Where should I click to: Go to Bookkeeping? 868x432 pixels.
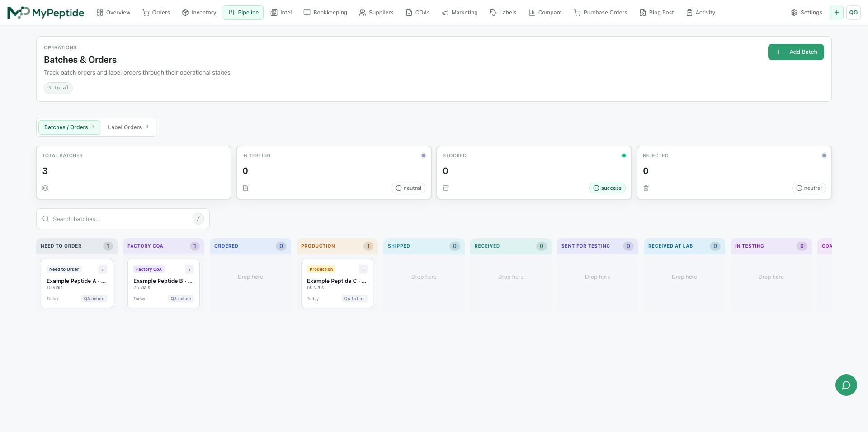(x=325, y=13)
